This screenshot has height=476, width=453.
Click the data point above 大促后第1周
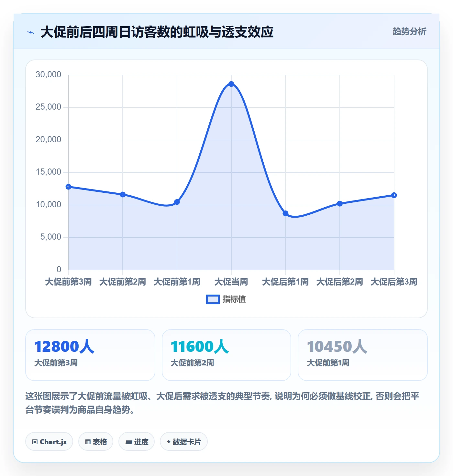tap(285, 213)
